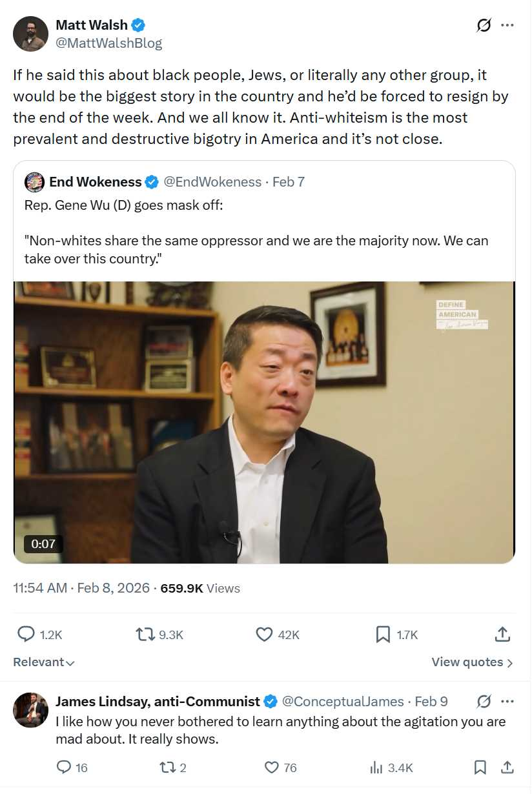View analytics on James Lindsay's reply
The height and width of the screenshot is (794, 532).
pyautogui.click(x=376, y=768)
